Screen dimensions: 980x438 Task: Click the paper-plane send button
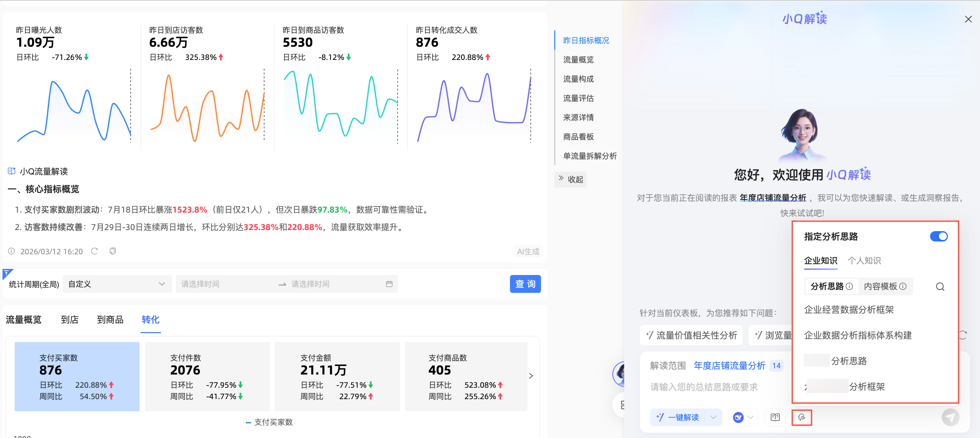pyautogui.click(x=950, y=417)
